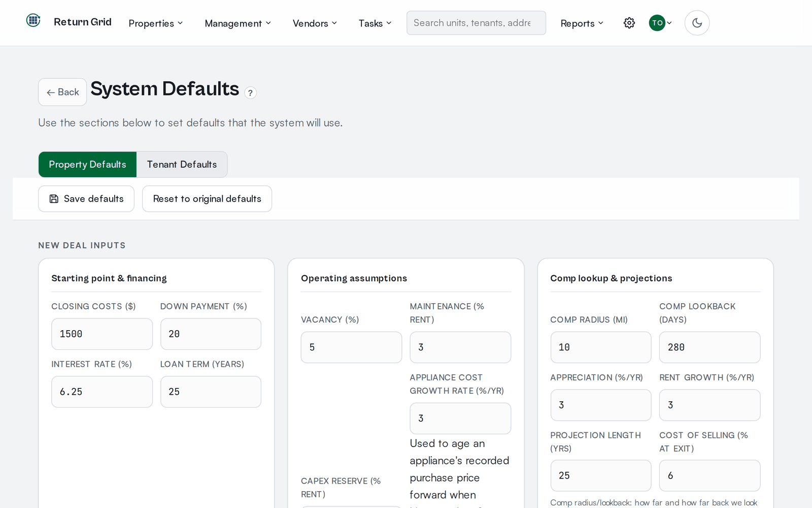Click the Return Grid brand name
The height and width of the screenshot is (508, 812).
(x=83, y=22)
